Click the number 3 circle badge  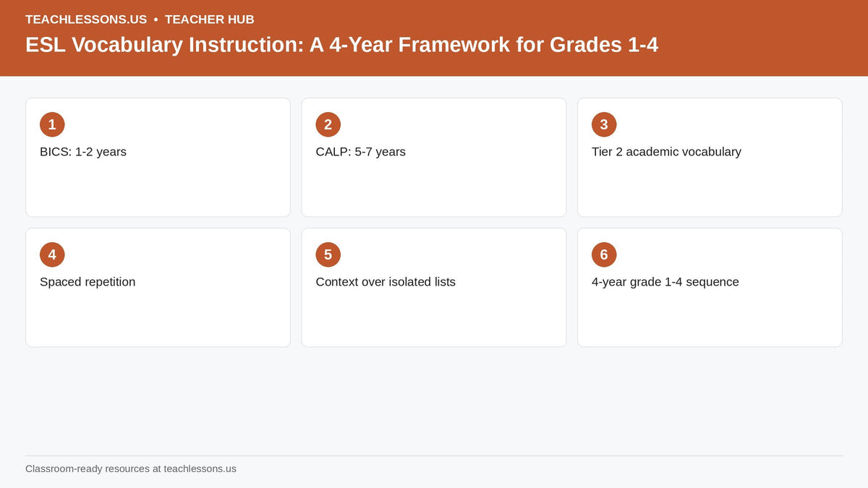click(604, 124)
